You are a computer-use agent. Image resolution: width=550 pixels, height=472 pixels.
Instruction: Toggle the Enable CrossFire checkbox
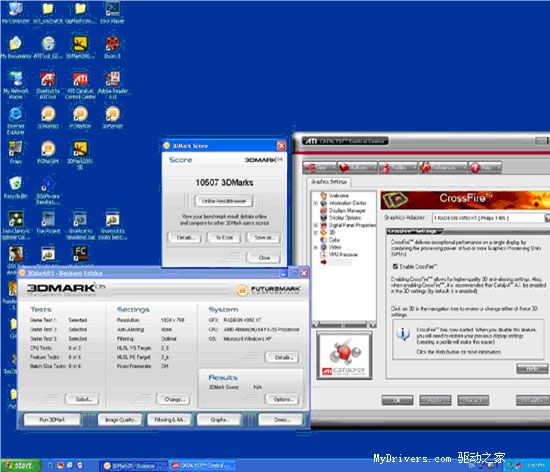pos(395,267)
